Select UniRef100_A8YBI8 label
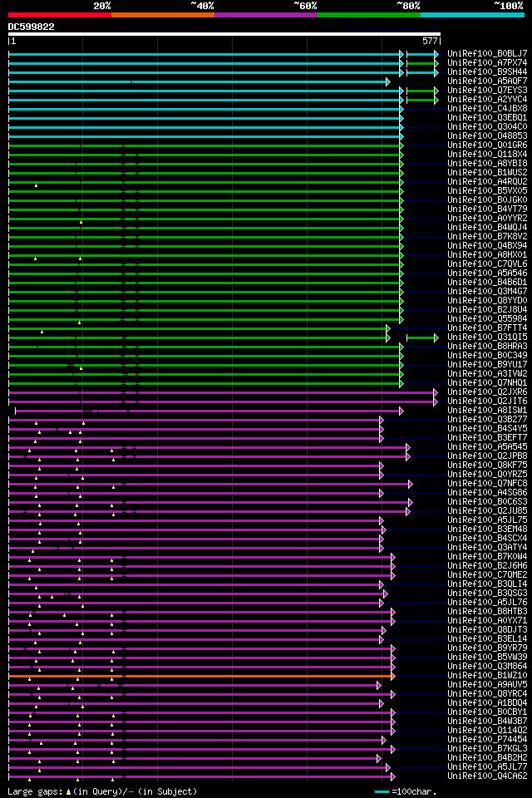Screen dimensions: 532x798 tap(487, 164)
